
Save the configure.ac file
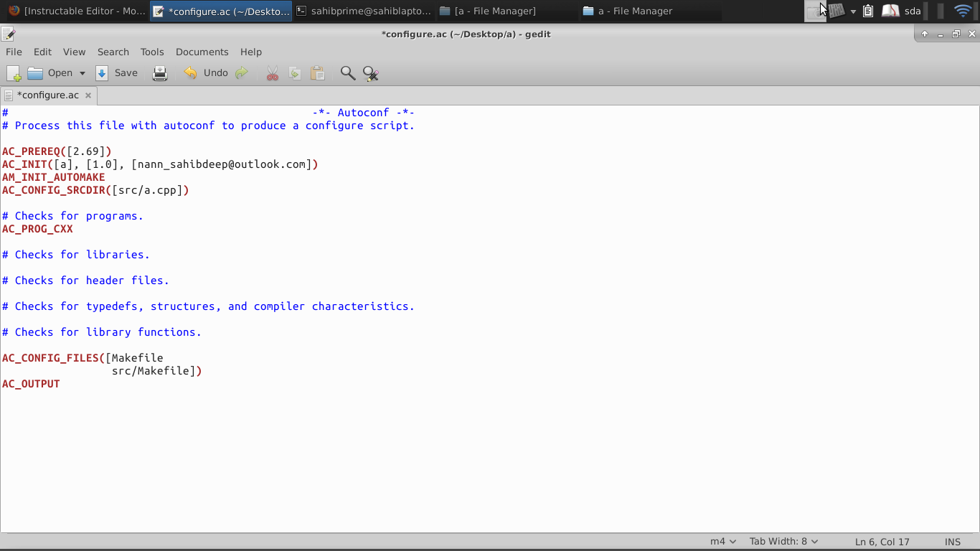116,73
